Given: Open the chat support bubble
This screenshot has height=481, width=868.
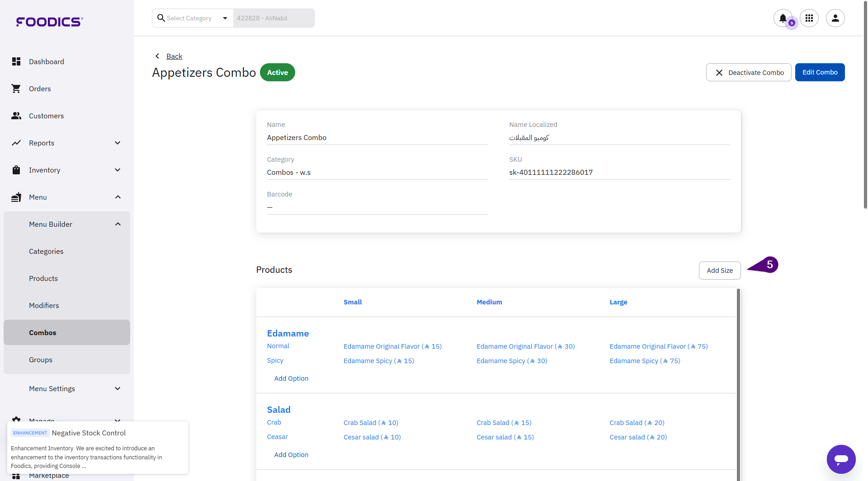Looking at the screenshot, I should (x=841, y=459).
